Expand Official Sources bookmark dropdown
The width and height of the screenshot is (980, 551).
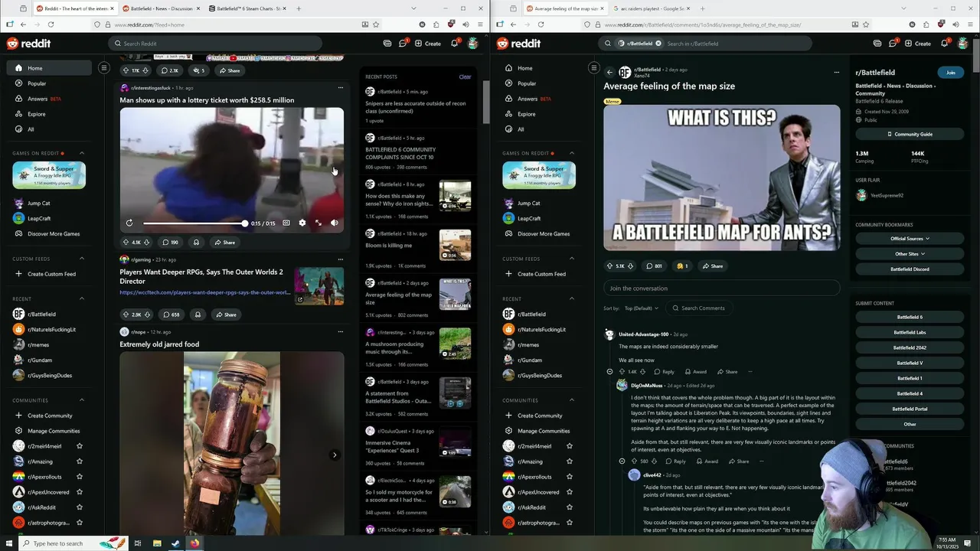(x=910, y=239)
